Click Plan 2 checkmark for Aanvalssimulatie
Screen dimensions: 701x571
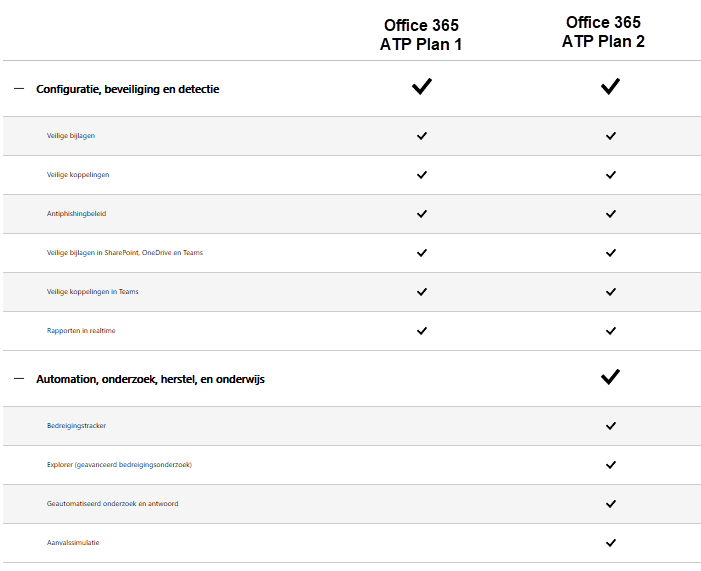(x=611, y=543)
